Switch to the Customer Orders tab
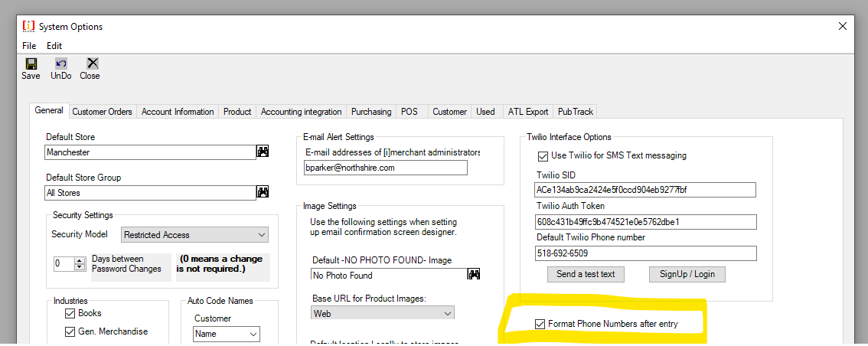868x346 pixels. click(103, 112)
